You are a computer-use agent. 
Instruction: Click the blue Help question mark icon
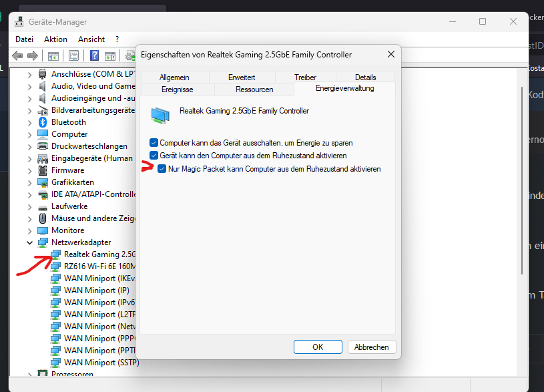tap(94, 55)
